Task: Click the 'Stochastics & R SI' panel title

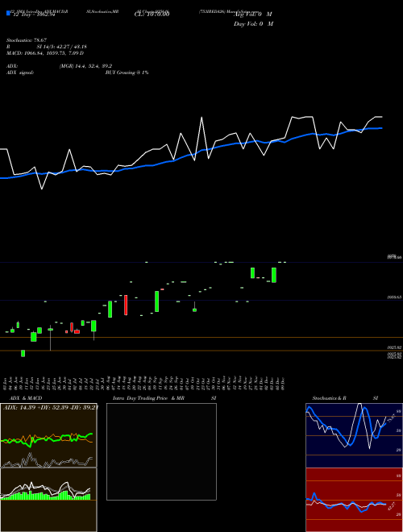Action: tap(345, 398)
